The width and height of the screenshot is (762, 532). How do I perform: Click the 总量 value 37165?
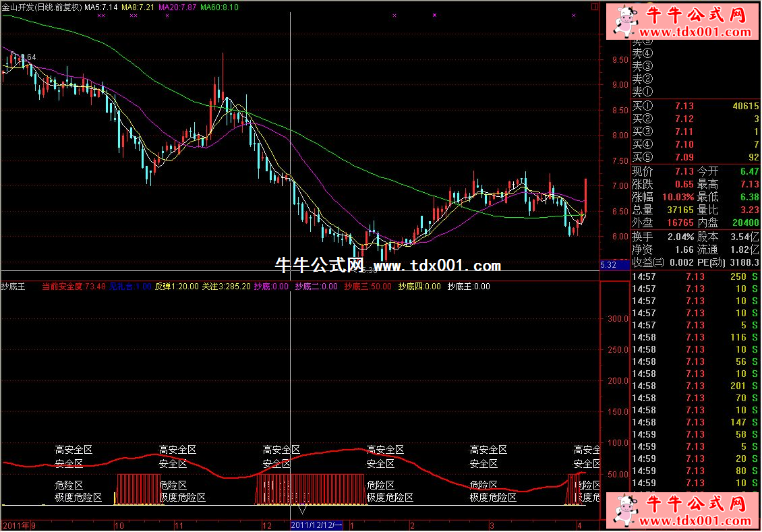pyautogui.click(x=680, y=210)
